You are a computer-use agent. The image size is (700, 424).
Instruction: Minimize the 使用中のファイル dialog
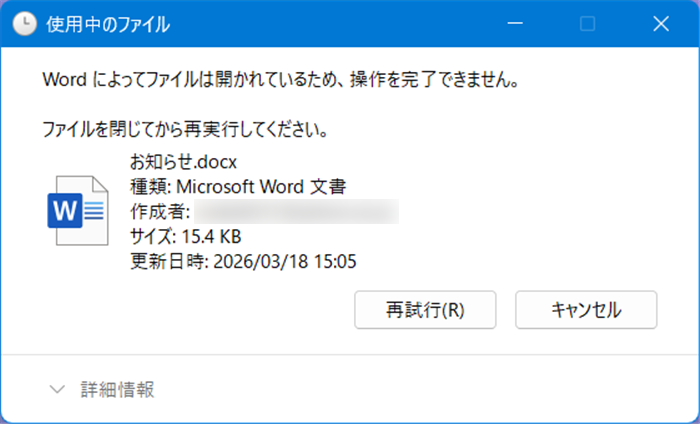click(515, 23)
